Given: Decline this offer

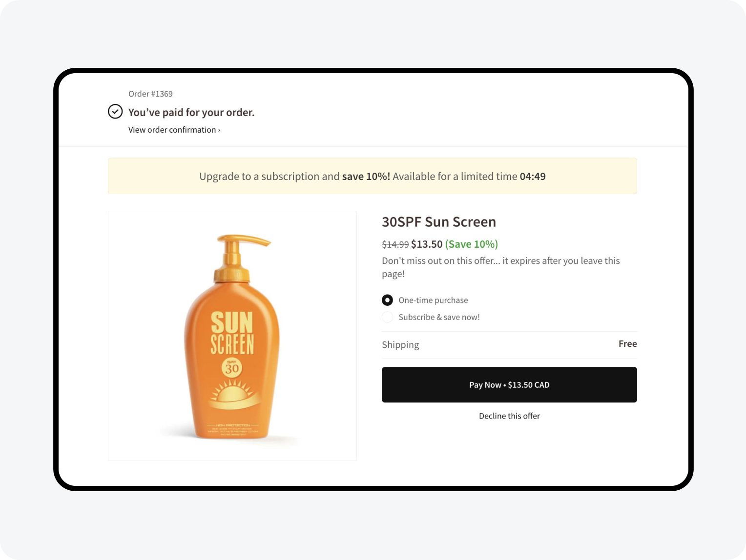Looking at the screenshot, I should (x=509, y=416).
